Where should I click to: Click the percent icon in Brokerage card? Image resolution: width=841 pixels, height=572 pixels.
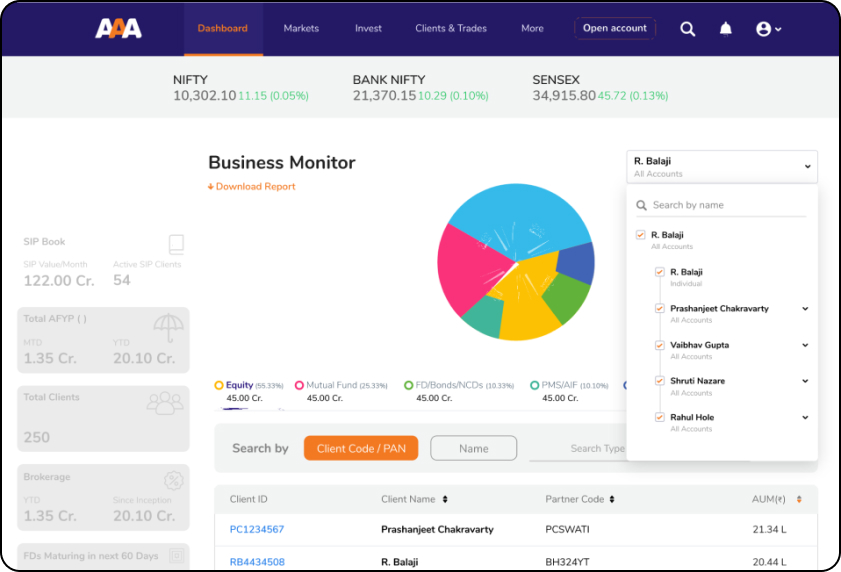174,480
